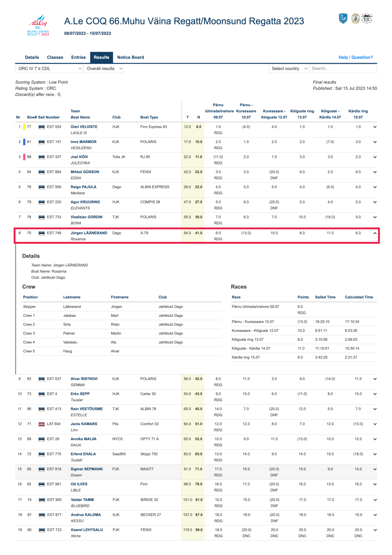
Task: Click the pink bow marker for JULECHKA
Action: [x=24, y=157]
